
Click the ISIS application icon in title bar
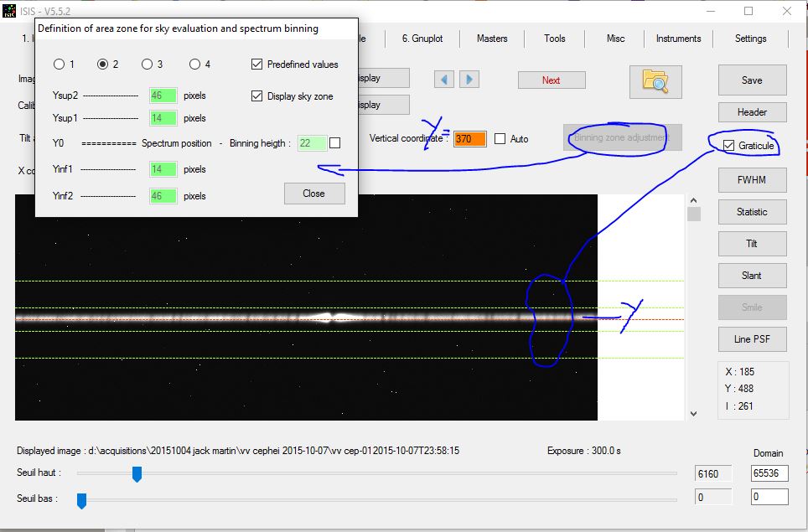point(8,12)
